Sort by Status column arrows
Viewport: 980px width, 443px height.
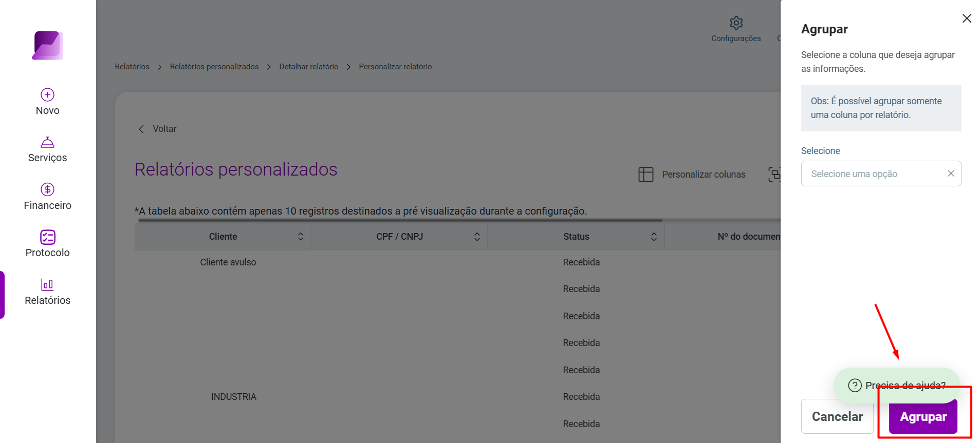click(654, 237)
